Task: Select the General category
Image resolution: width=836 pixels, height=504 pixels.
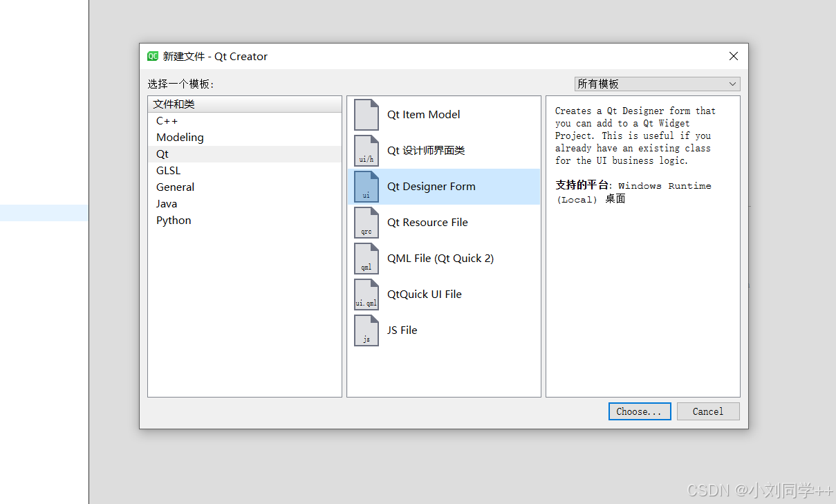Action: click(x=245, y=187)
